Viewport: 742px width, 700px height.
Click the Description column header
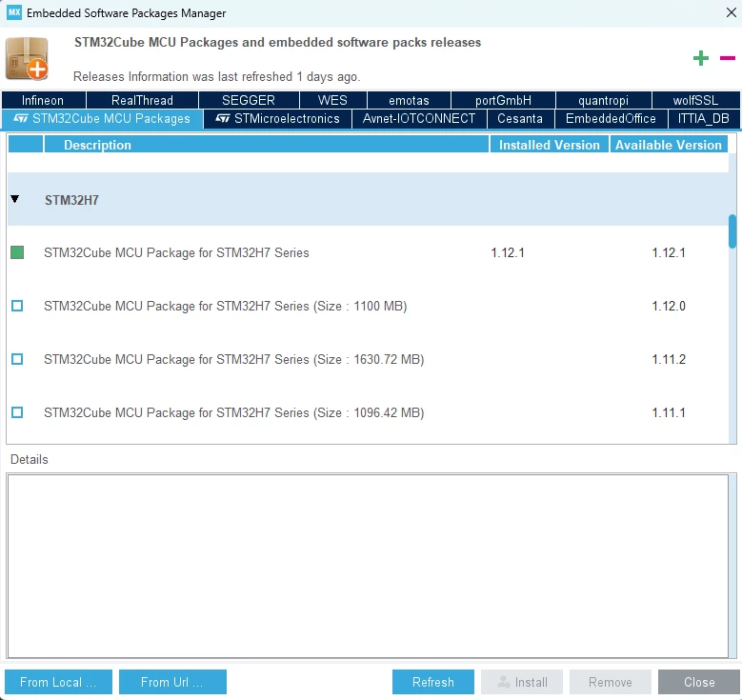point(267,145)
